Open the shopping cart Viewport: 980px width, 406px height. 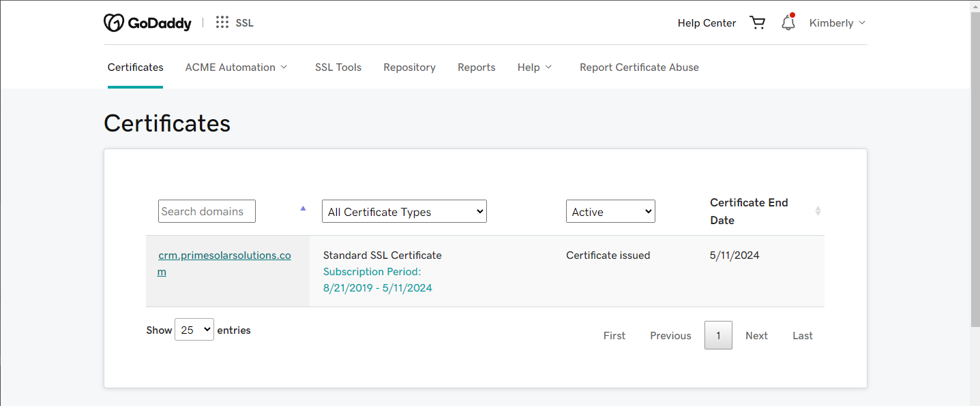point(757,22)
